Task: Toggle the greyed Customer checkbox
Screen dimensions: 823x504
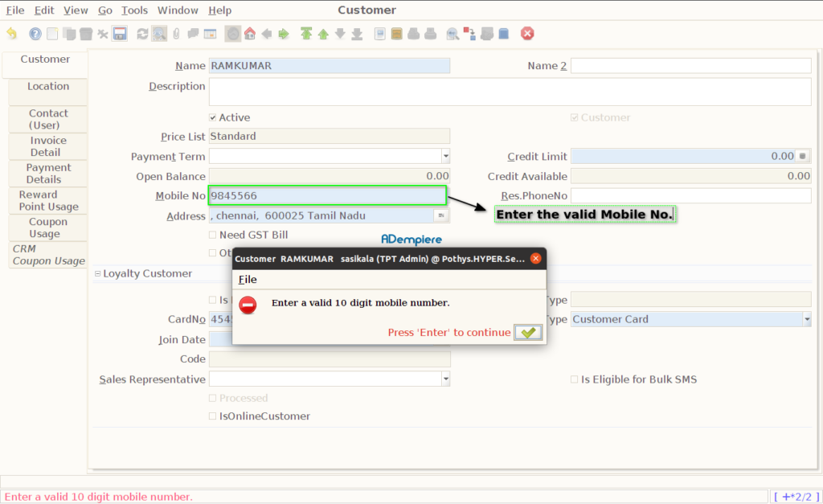Action: point(574,117)
